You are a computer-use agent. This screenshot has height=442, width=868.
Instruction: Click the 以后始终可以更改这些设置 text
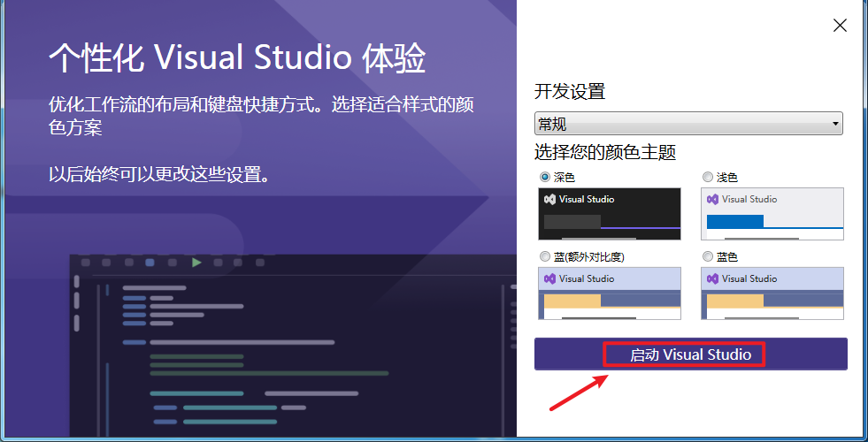click(159, 175)
